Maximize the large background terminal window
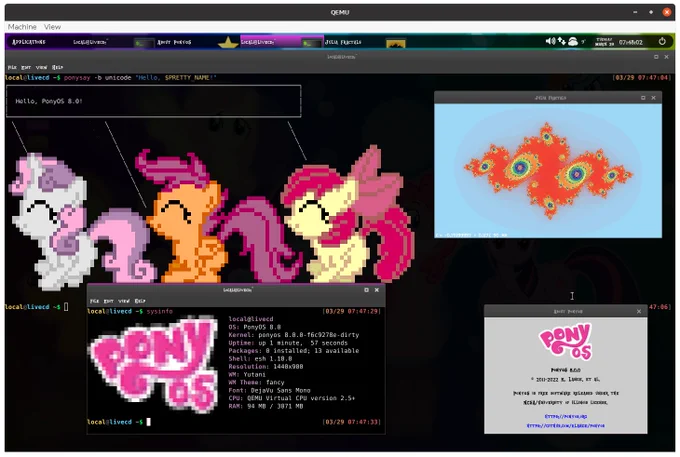Image resolution: width=680 pixels, height=457 pixels. coord(656,57)
